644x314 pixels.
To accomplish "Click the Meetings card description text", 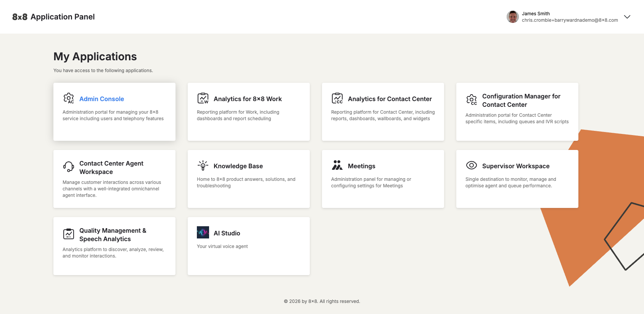I will (x=371, y=182).
